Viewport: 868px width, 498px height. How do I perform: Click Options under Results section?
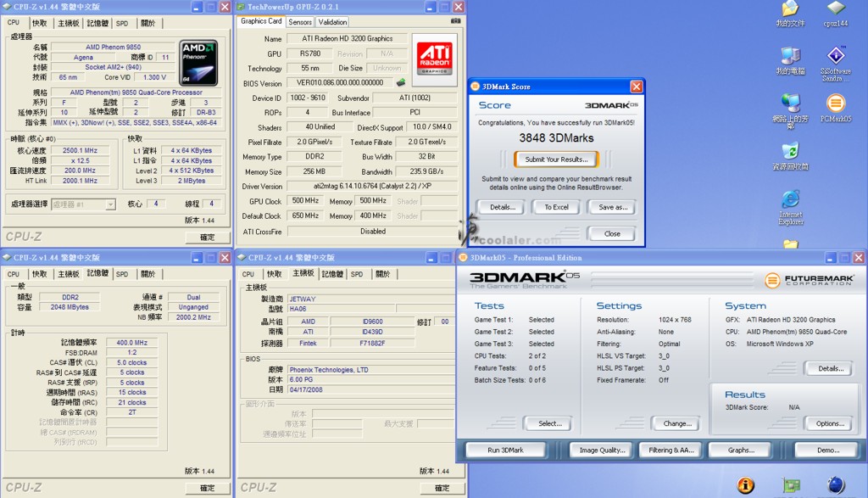tap(830, 424)
